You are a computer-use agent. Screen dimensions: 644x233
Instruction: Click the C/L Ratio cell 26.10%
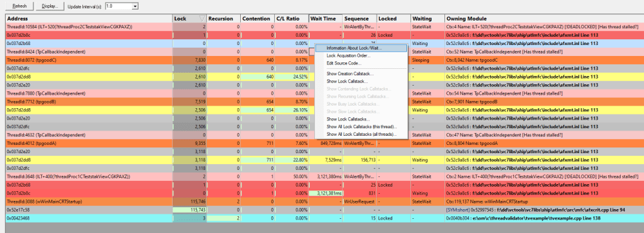click(x=292, y=110)
